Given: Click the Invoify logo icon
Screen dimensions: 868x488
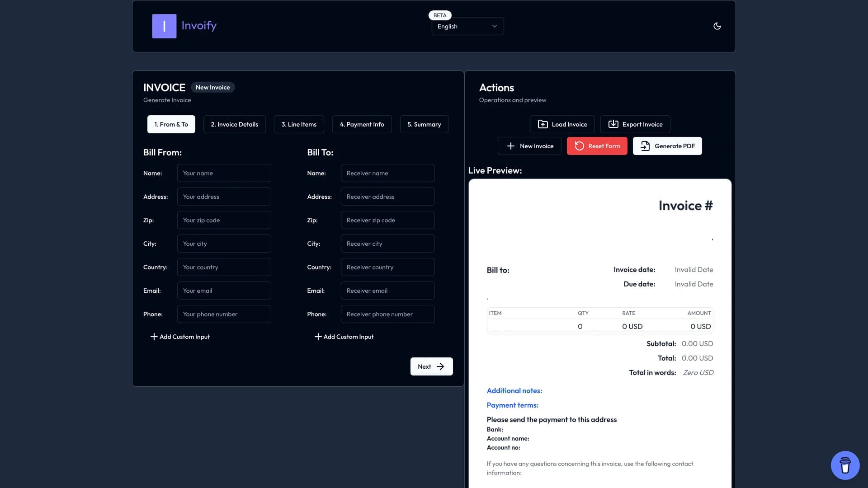Looking at the screenshot, I should [x=164, y=26].
